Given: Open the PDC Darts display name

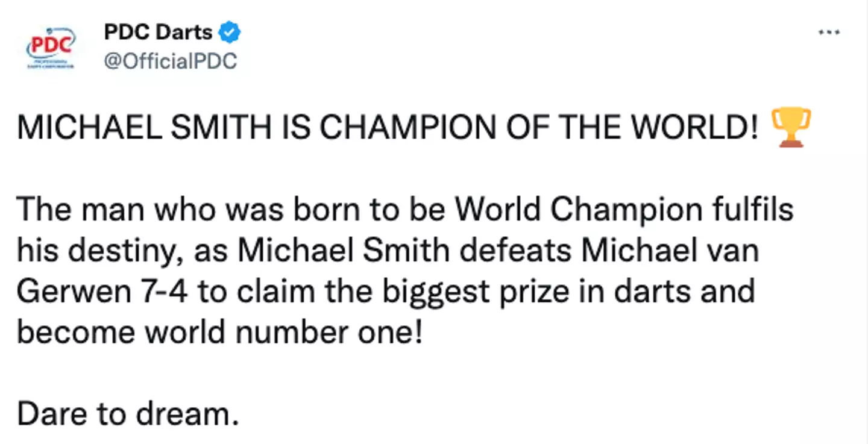Looking at the screenshot, I should click(157, 33).
